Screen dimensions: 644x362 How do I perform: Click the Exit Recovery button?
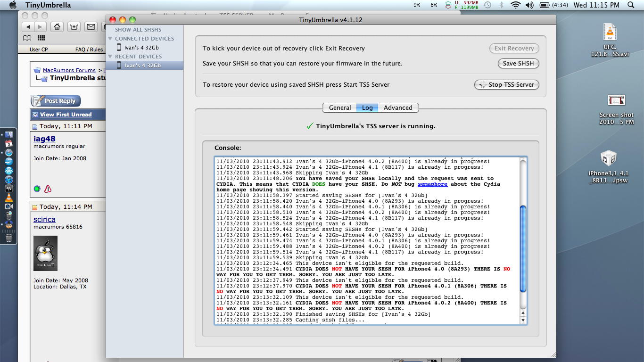click(514, 49)
